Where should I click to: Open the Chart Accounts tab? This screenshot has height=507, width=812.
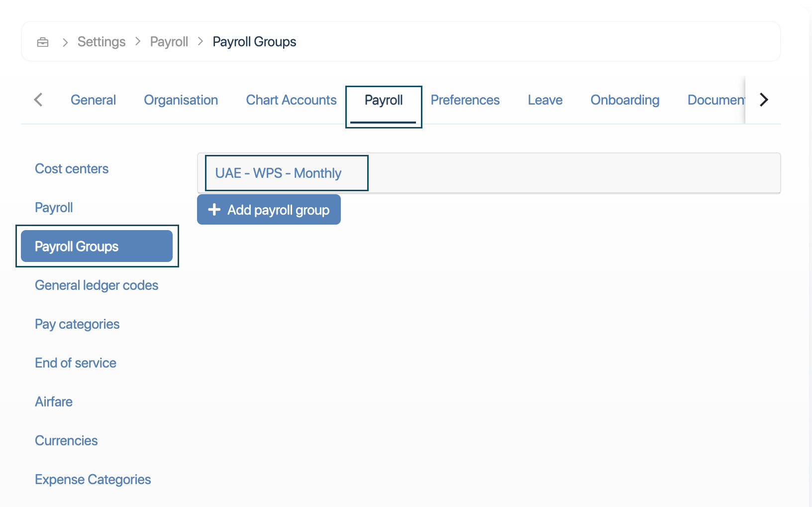pyautogui.click(x=291, y=100)
